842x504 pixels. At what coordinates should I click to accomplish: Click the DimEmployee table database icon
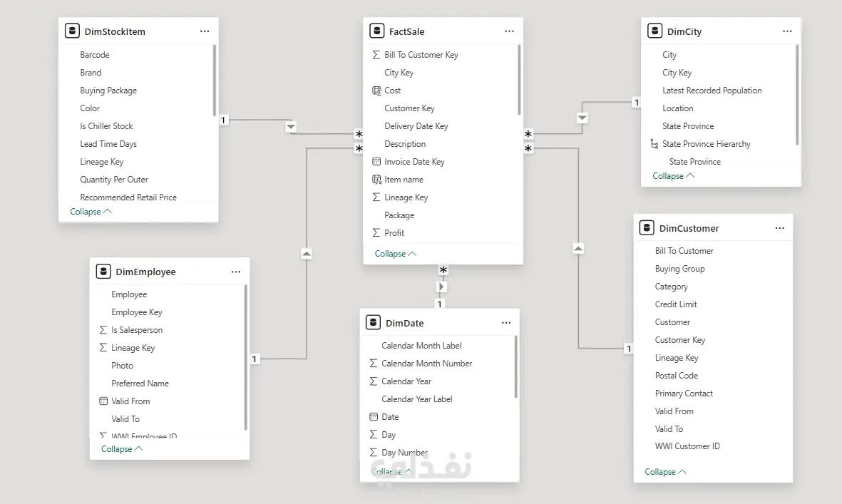click(103, 272)
